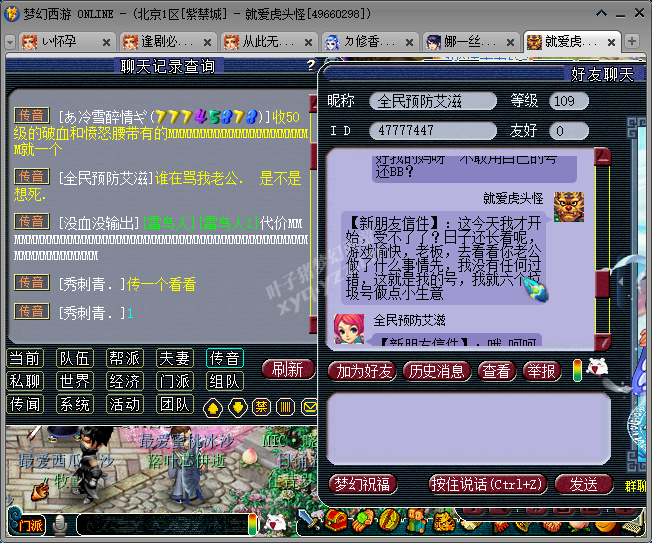Select the 经济 chat channel filter

(125, 381)
